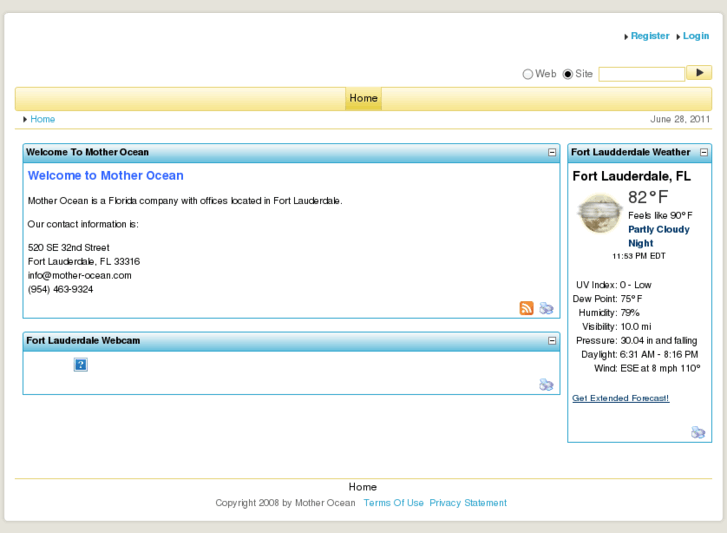Image resolution: width=727 pixels, height=545 pixels.
Task: Click the Home breadcrumb link
Action: (42, 119)
